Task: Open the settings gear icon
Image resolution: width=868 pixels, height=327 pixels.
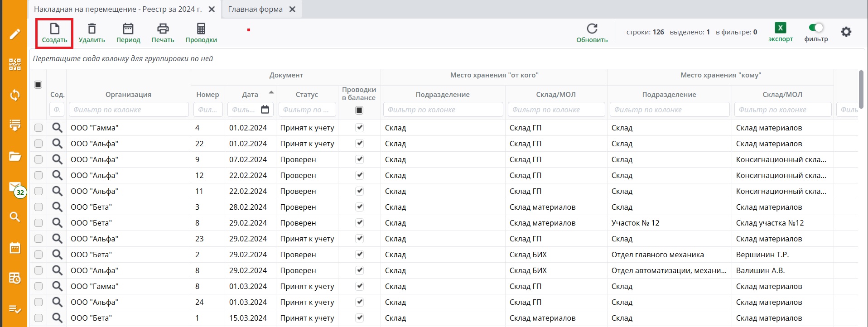Action: [846, 32]
